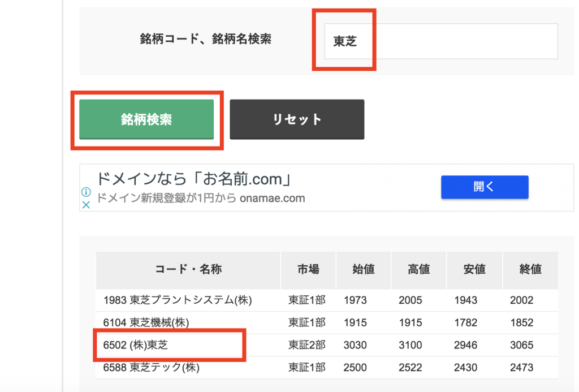Click the 銘柄コード、銘柄名検索 label

pos(206,39)
